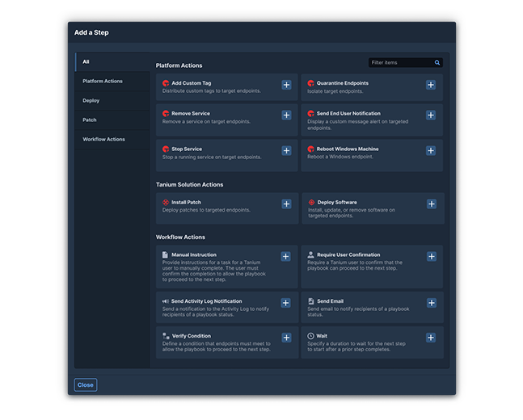Click the Workflow Actions section heading
Image resolution: width=523 pixels, height=420 pixels.
coord(180,237)
